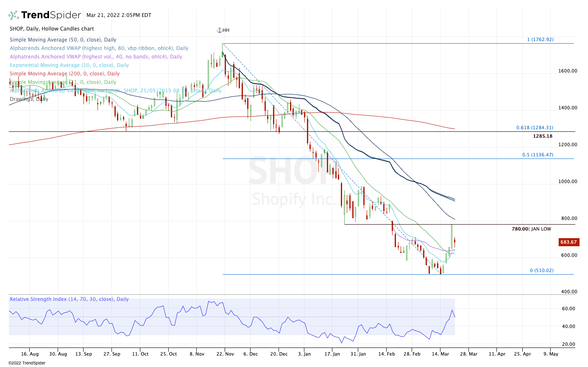Click the Fibonacci 0 (510.02) level label

coord(542,270)
